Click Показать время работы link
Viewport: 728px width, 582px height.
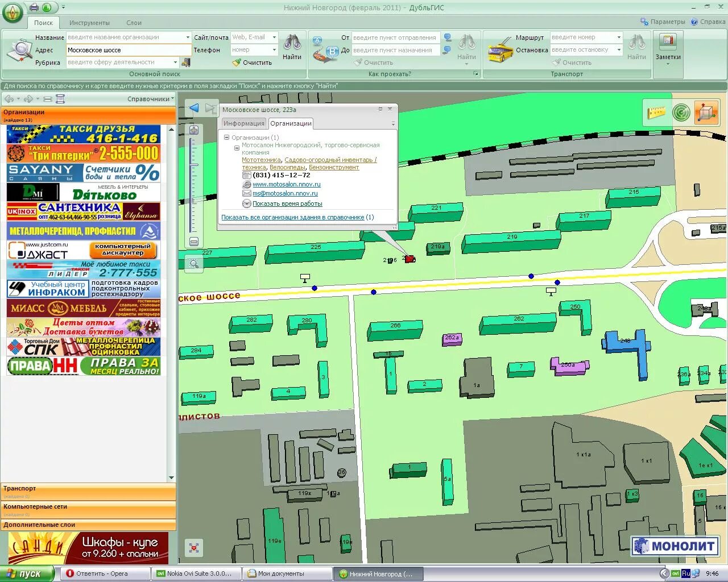(x=287, y=203)
